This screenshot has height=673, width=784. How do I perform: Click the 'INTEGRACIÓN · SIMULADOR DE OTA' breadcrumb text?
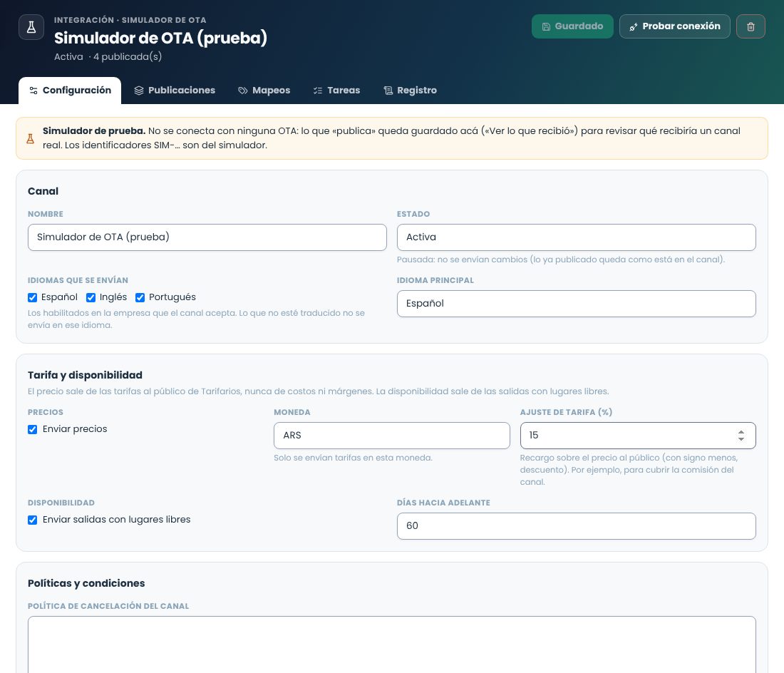pyautogui.click(x=130, y=20)
